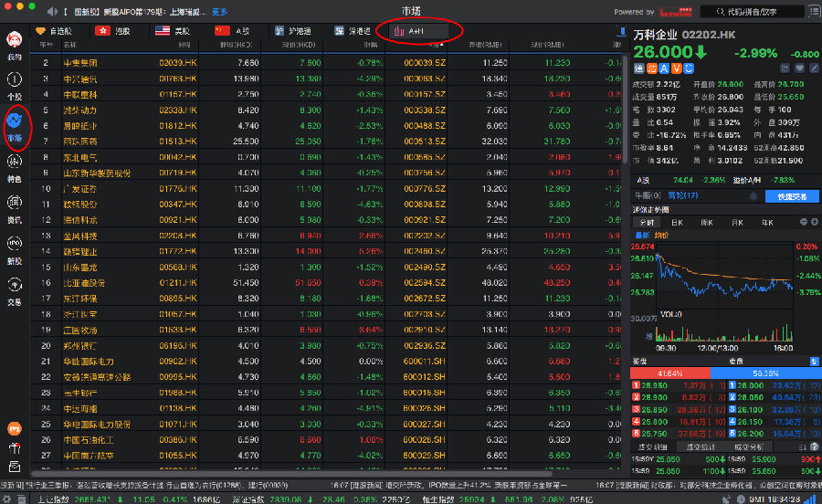Open the 成交统计 trade statistics tab
The image size is (822, 504).
(x=701, y=446)
